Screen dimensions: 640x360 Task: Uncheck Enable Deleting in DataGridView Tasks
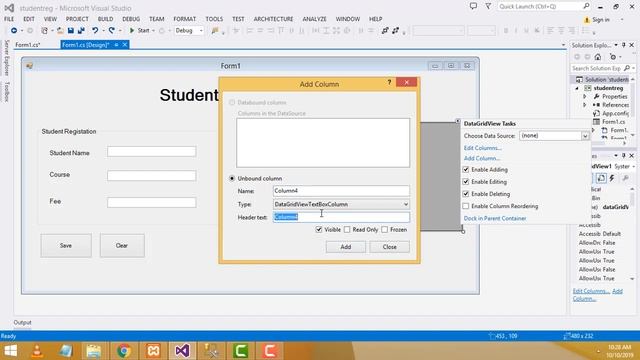[466, 194]
